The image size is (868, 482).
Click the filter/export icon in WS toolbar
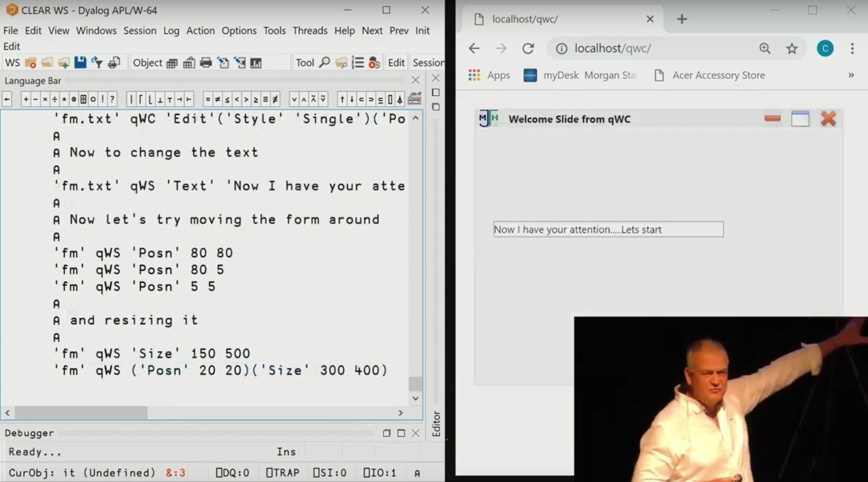[97, 62]
